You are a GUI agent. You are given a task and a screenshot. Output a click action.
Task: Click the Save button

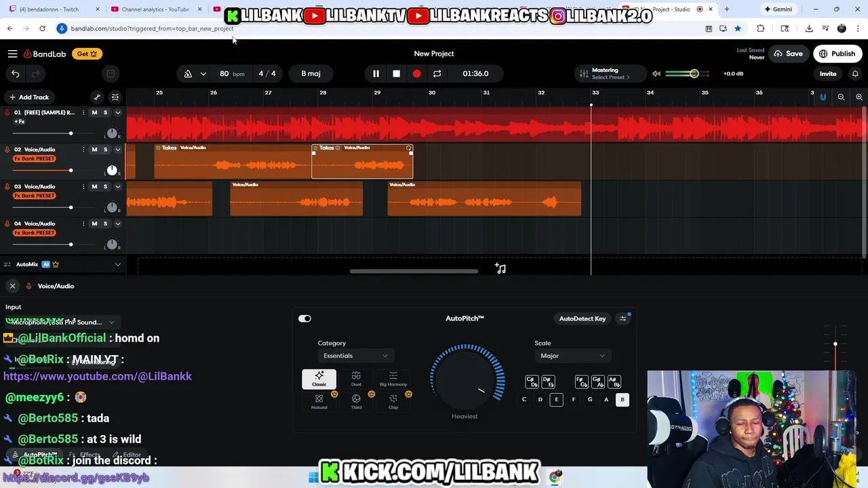tap(788, 54)
